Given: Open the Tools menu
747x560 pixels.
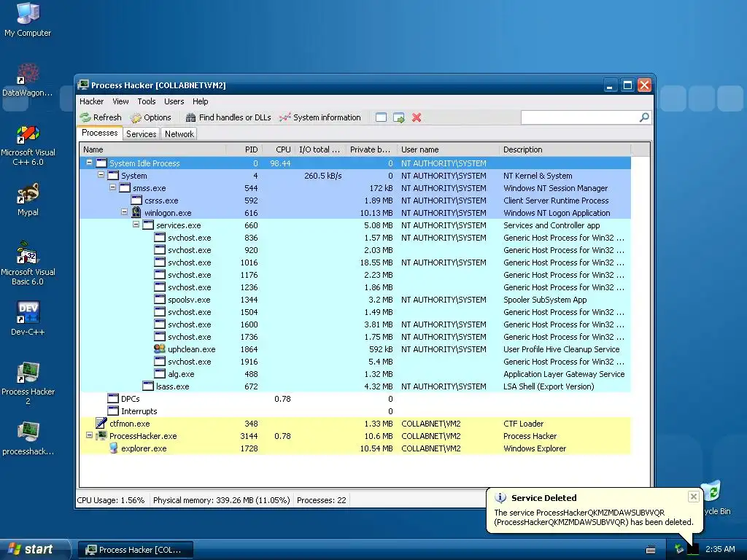Looking at the screenshot, I should pos(147,101).
